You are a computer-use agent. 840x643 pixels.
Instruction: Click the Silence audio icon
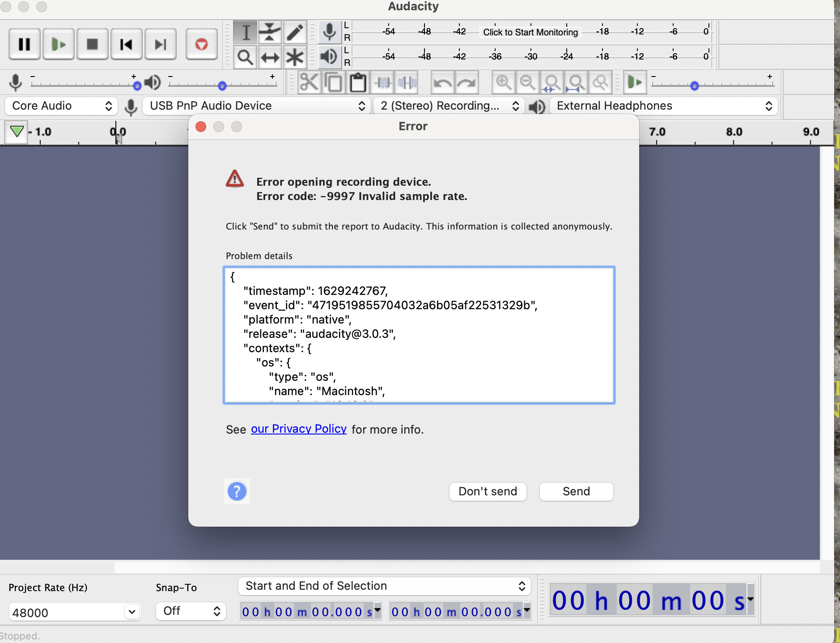click(407, 83)
